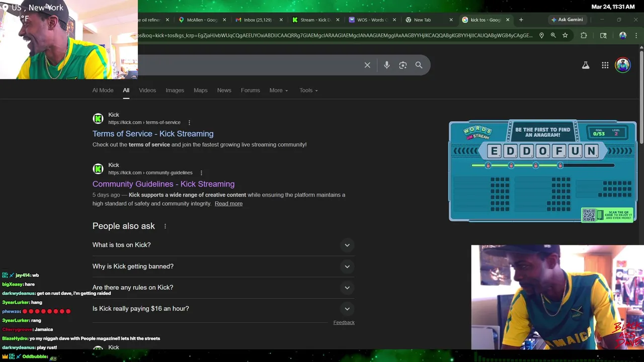The width and height of the screenshot is (644, 362).
Task: Click Read more on Community Guidelines snippet
Action: 228,204
